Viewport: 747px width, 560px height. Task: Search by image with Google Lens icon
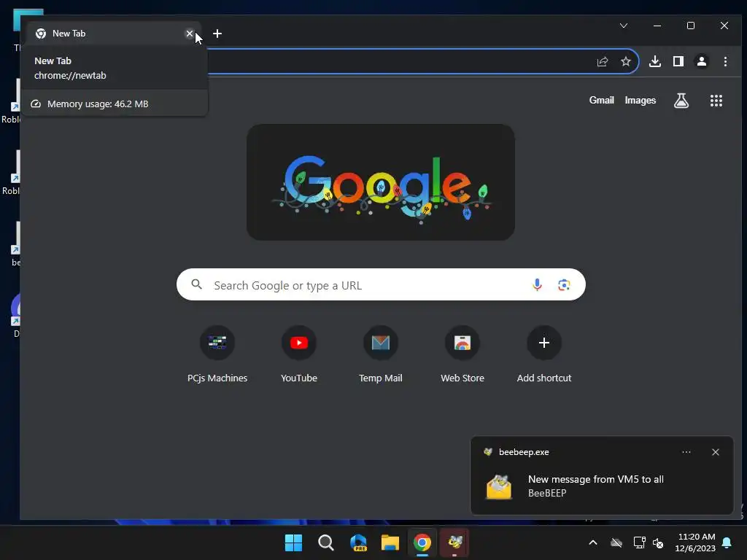click(x=564, y=285)
